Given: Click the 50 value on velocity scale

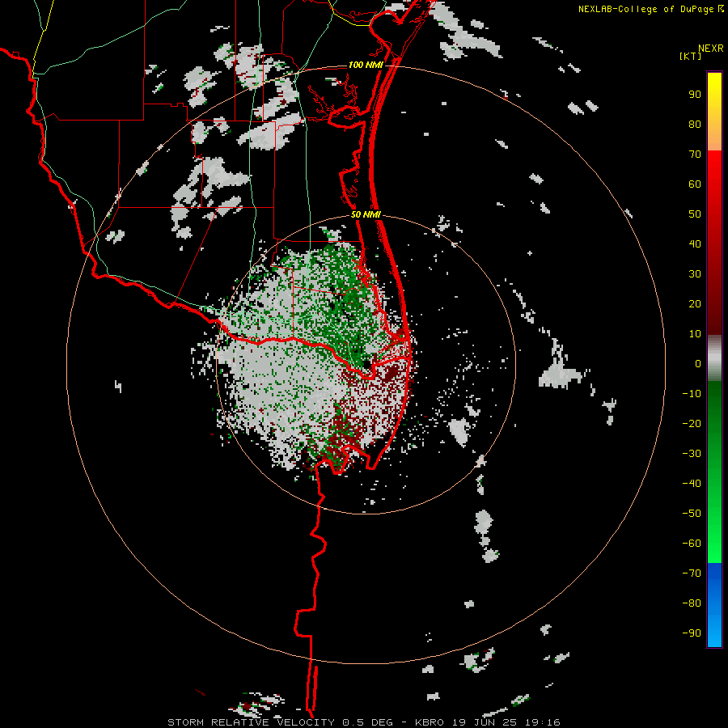Looking at the screenshot, I should pos(695,214).
